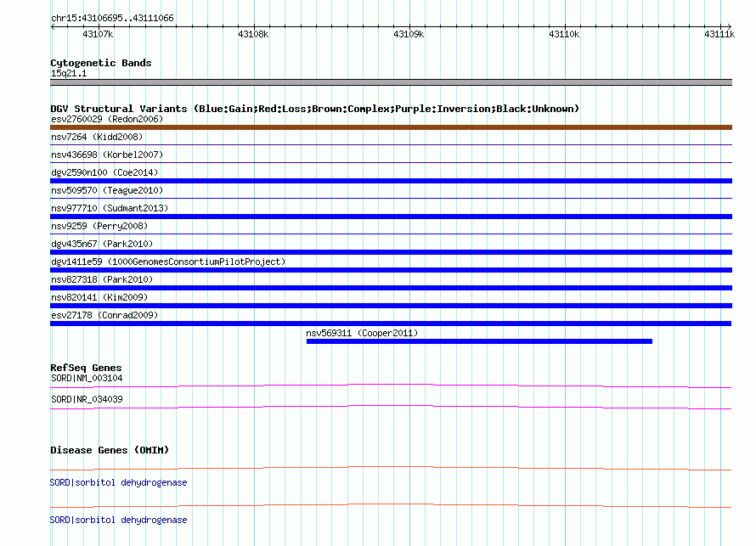This screenshot has width=756, height=546.
Task: Select the brown esv2760029 complex variant bar
Action: (391, 127)
